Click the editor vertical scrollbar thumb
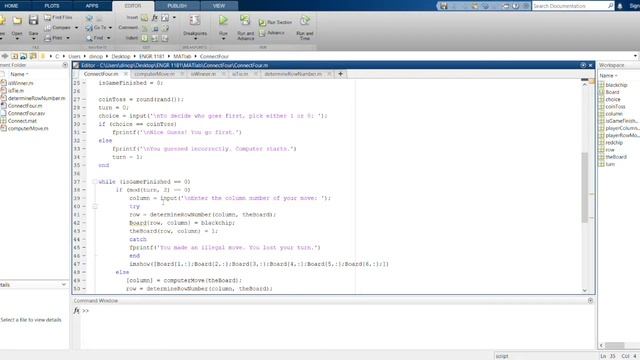 (x=584, y=187)
